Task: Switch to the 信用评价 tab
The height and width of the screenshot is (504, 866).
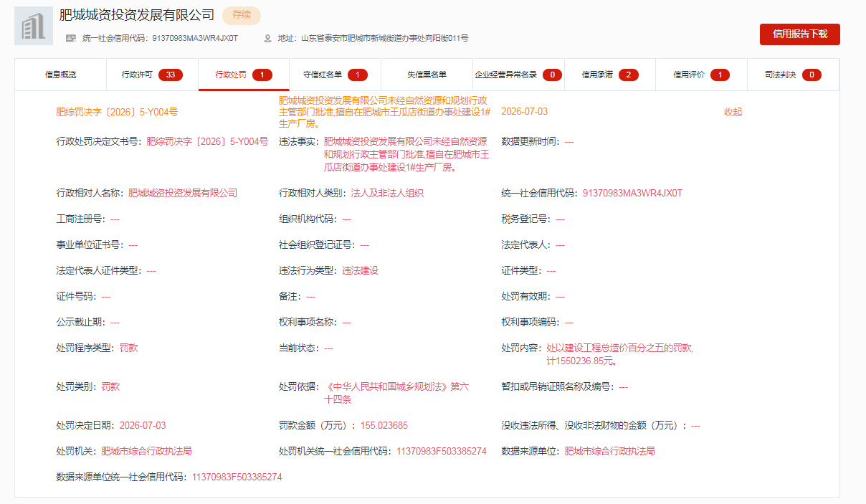Action: pos(701,75)
